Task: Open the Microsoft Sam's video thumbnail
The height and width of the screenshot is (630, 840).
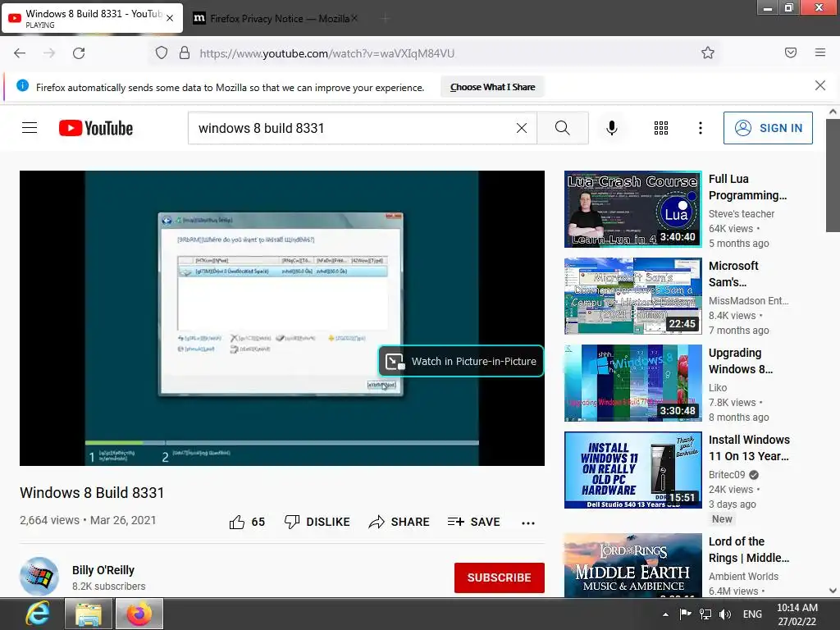Action: 632,296
